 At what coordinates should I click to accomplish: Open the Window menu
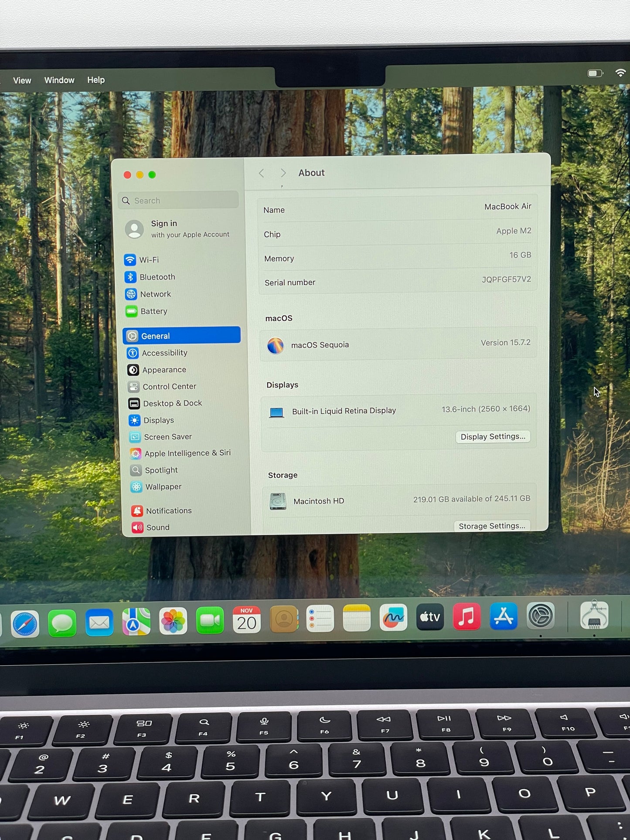click(x=59, y=80)
